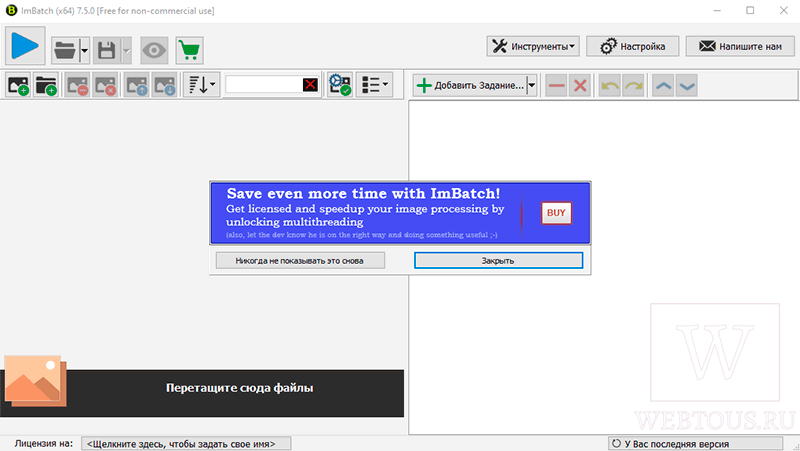Expand the arrow next to Добавить Задание
The height and width of the screenshot is (451, 800).
click(x=532, y=85)
